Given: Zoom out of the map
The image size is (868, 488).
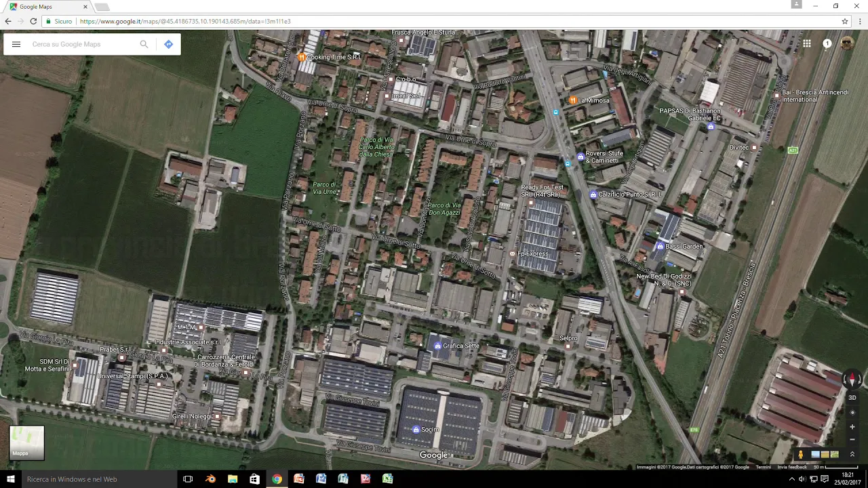Looking at the screenshot, I should (x=852, y=439).
